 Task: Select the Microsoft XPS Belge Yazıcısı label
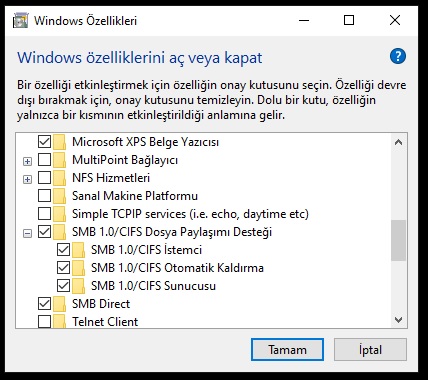click(145, 142)
